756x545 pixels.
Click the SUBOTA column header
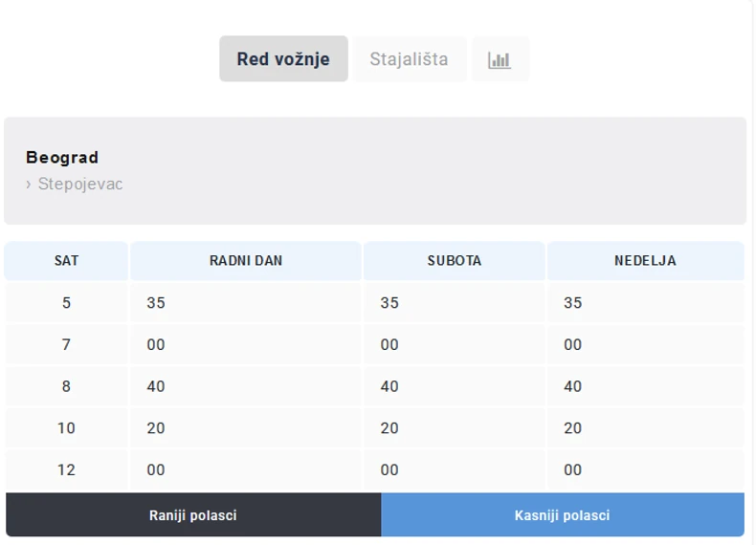(x=455, y=261)
